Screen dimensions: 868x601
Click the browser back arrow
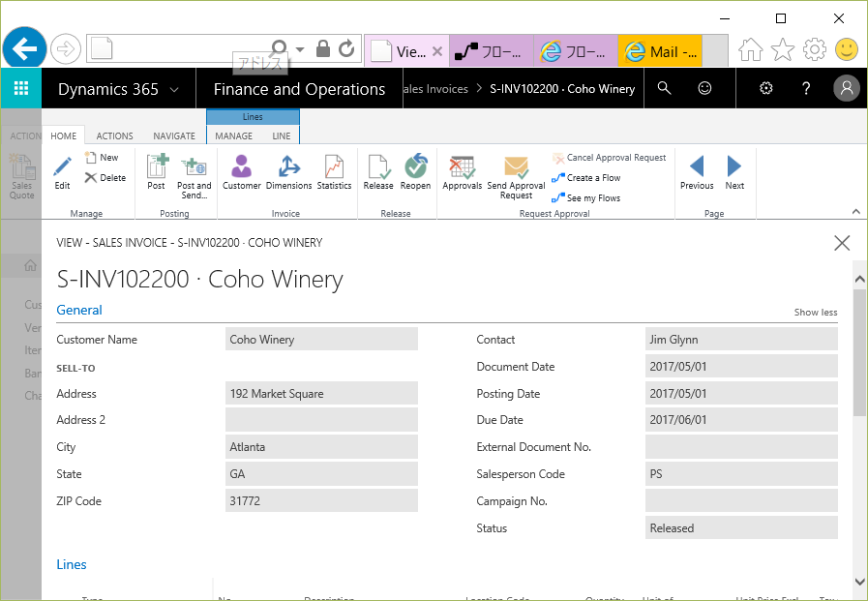[x=24, y=49]
